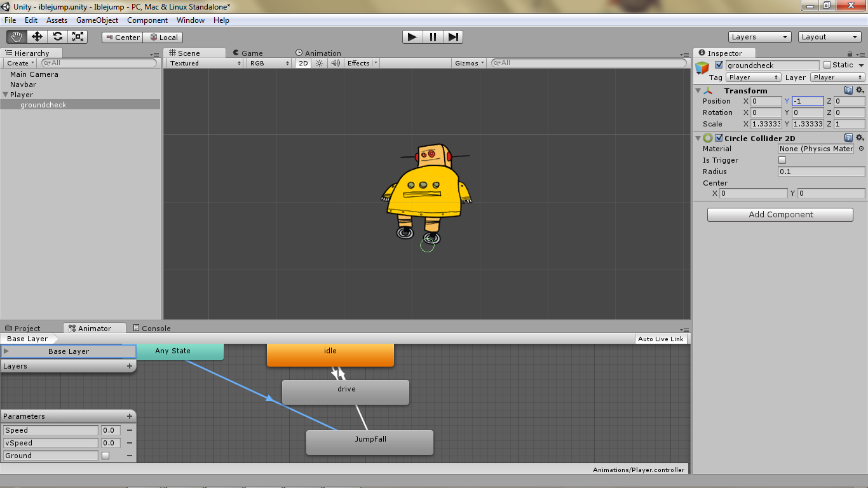Viewport: 868px width, 488px height.
Task: Open the Transform component help icon
Action: tap(848, 90)
